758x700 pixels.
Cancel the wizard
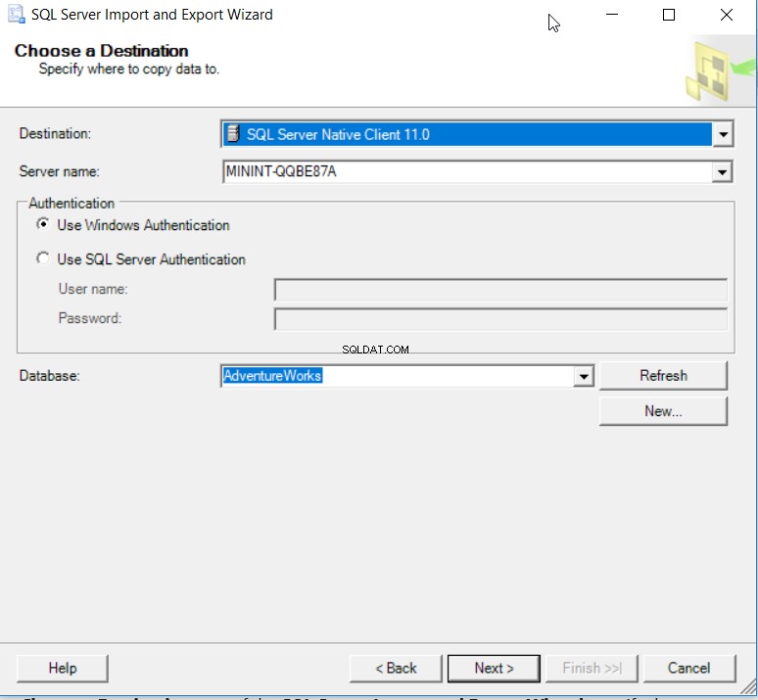(x=688, y=668)
